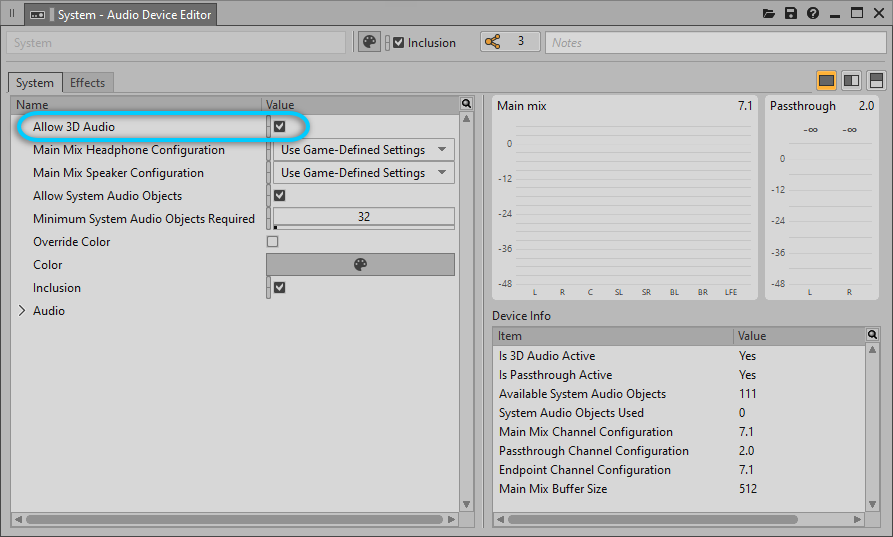
Task: Select the single-panel layout icon
Action: pos(827,80)
